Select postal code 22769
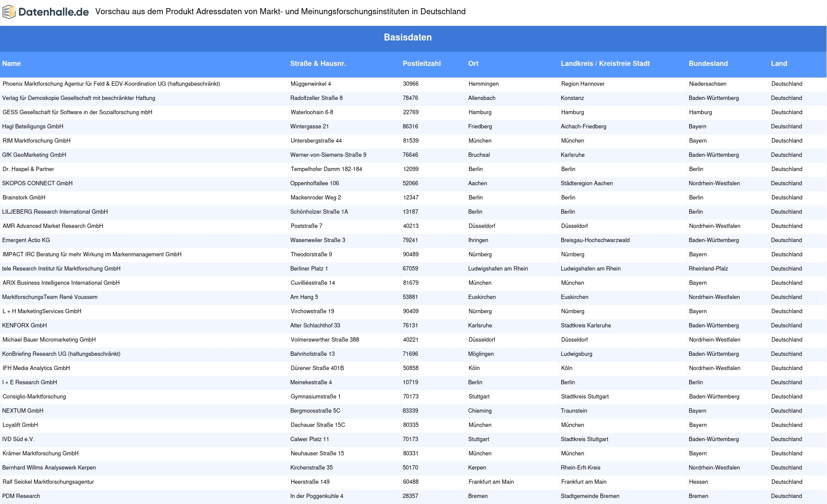827x504 pixels. pyautogui.click(x=411, y=112)
